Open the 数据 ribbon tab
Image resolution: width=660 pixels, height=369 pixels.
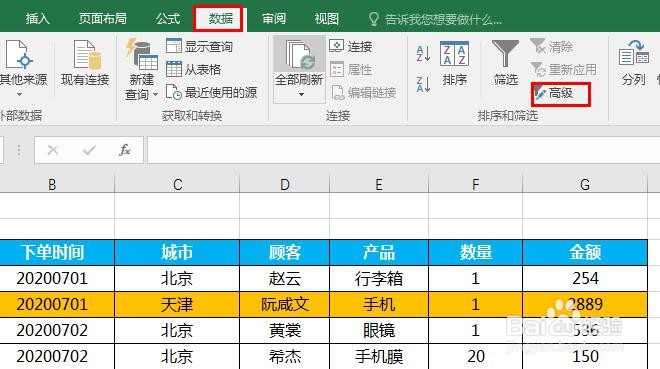(220, 19)
